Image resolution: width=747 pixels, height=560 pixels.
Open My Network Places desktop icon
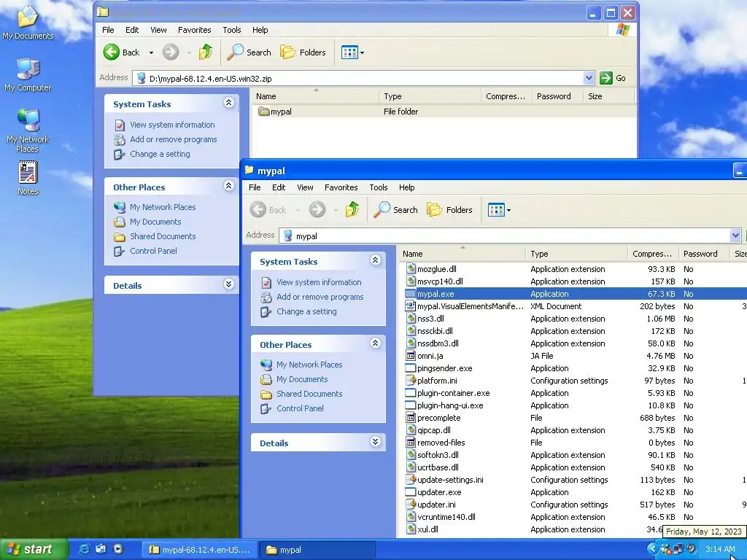(x=28, y=131)
